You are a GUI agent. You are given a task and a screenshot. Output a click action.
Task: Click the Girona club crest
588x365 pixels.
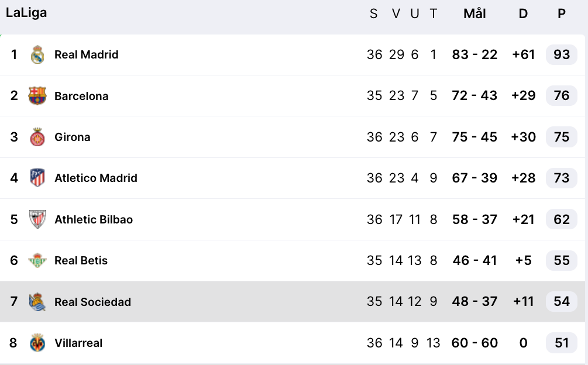pyautogui.click(x=38, y=137)
